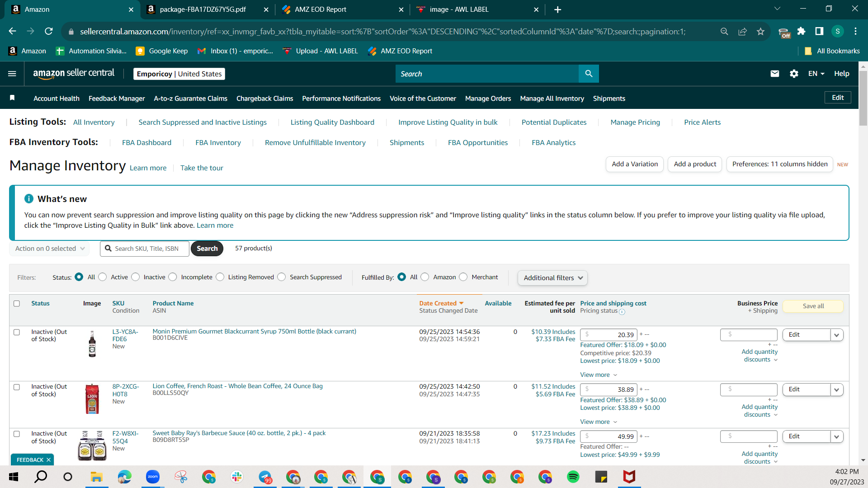Close the FEEDBACK tab with the X

tap(48, 460)
